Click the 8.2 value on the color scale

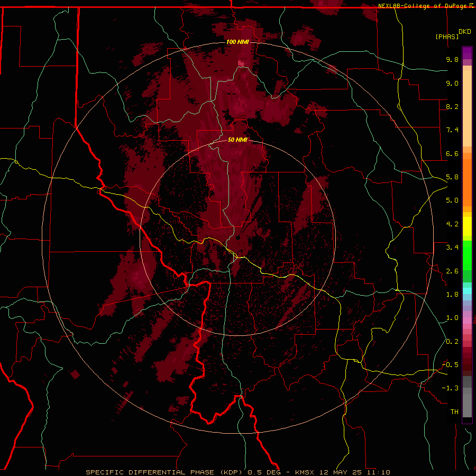click(452, 106)
